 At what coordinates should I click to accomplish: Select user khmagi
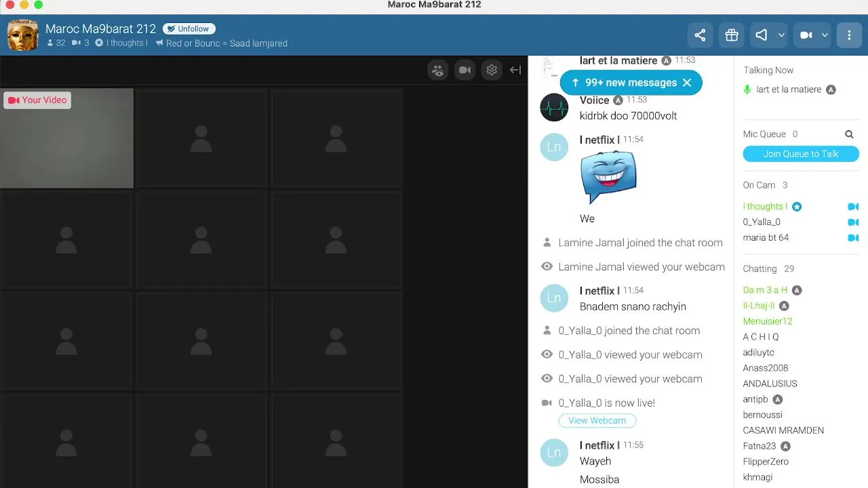tap(757, 477)
